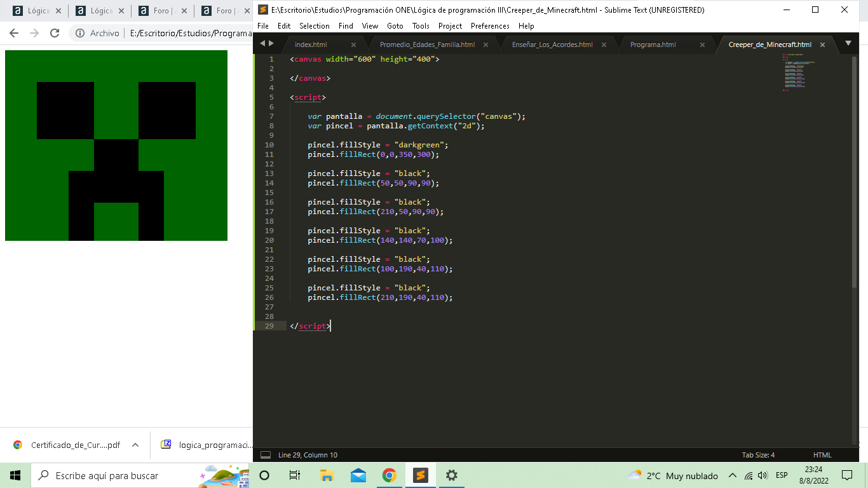868x488 pixels.
Task: Open the Selection menu
Action: 315,26
